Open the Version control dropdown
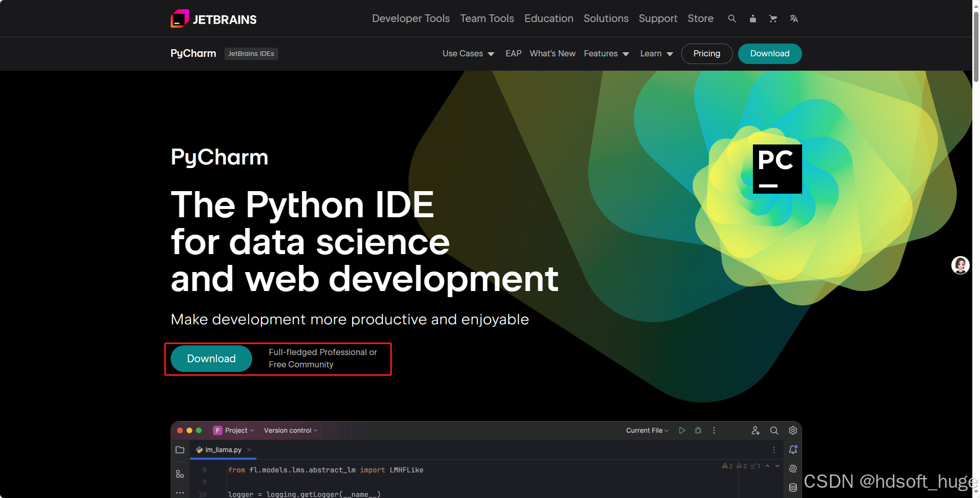The width and height of the screenshot is (980, 498). point(291,430)
